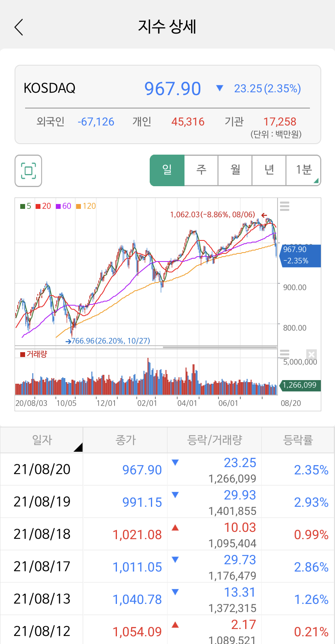This screenshot has width=335, height=644.
Task: Tap the 0.99% change rate cell
Action: pos(311,534)
